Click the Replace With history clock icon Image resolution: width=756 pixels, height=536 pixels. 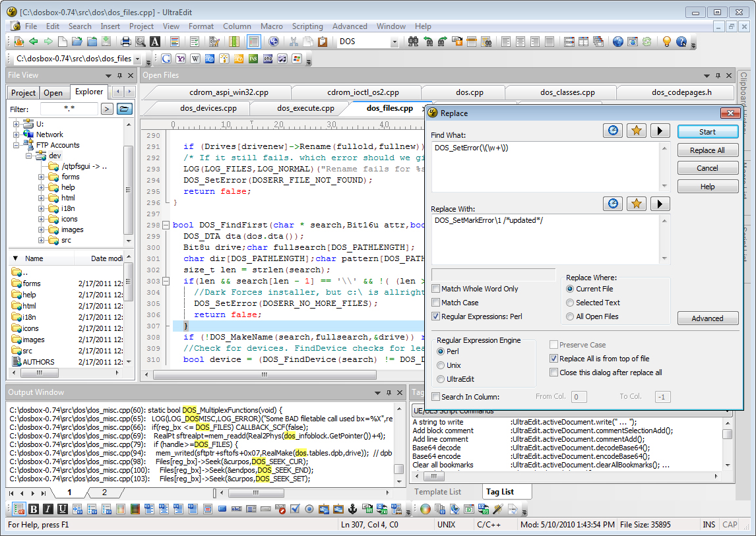pos(613,204)
